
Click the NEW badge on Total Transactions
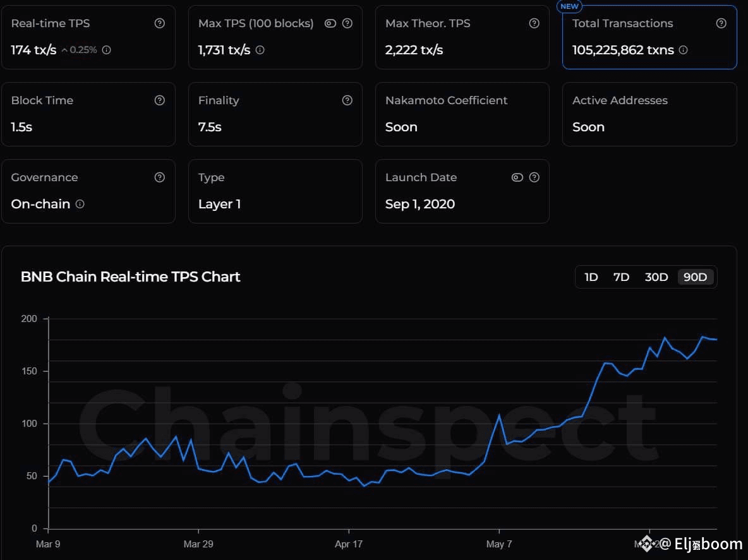(x=569, y=6)
